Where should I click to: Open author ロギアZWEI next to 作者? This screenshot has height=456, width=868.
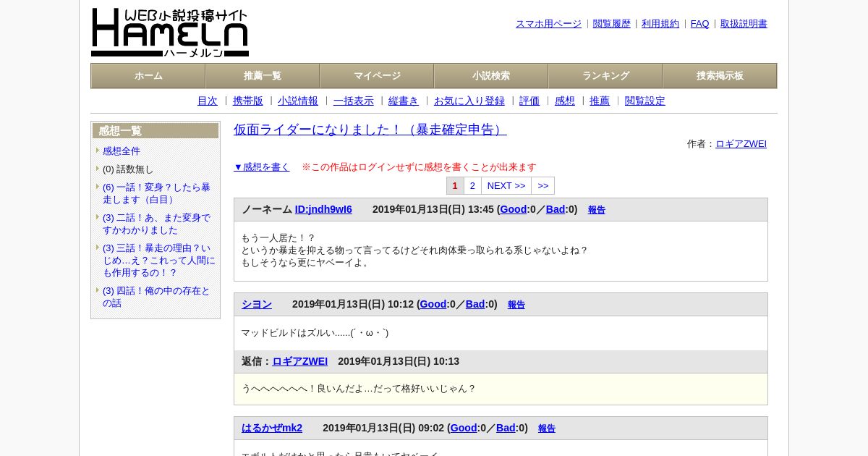(741, 144)
